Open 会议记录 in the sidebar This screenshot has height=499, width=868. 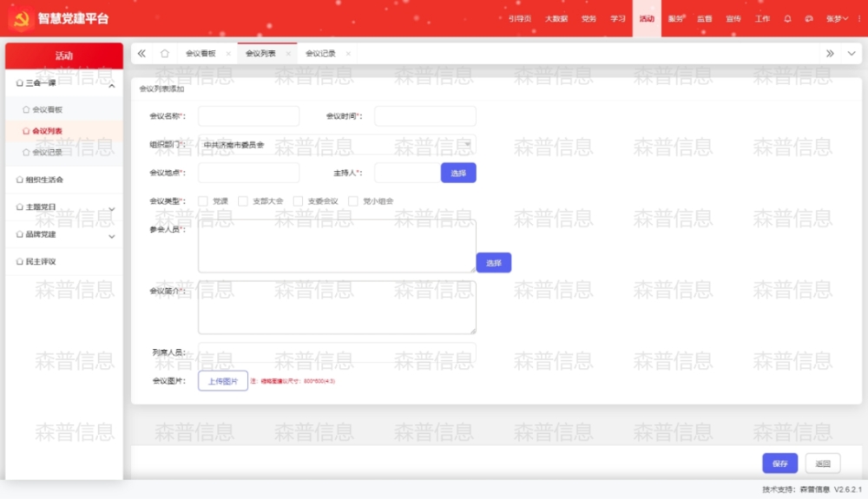(47, 153)
